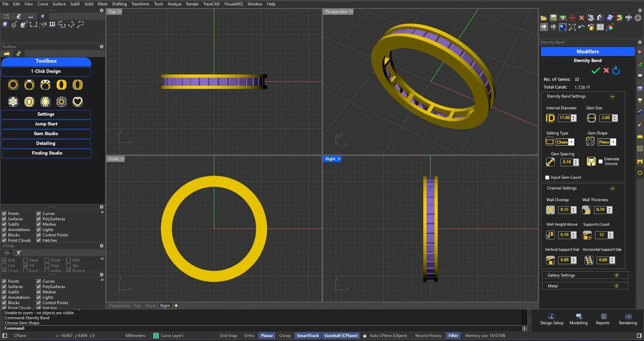Tick the Input Gem Count checkbox
644x341 pixels.
click(547, 177)
